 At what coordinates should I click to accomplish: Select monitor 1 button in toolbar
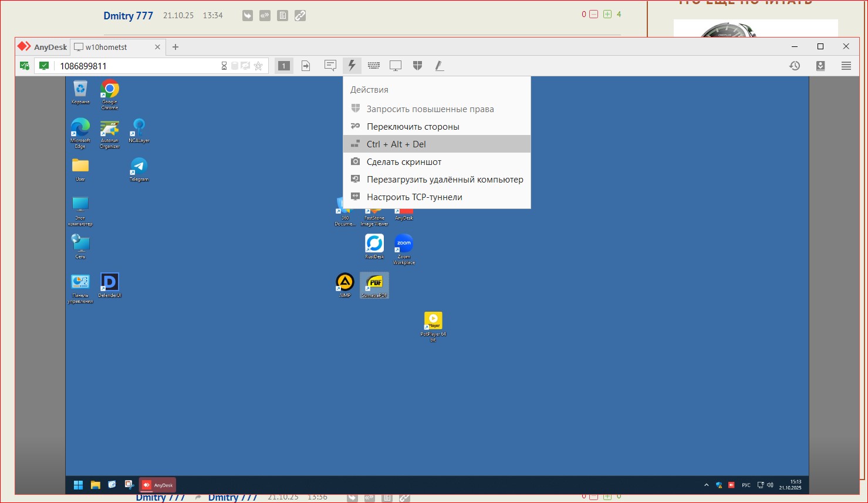[284, 66]
